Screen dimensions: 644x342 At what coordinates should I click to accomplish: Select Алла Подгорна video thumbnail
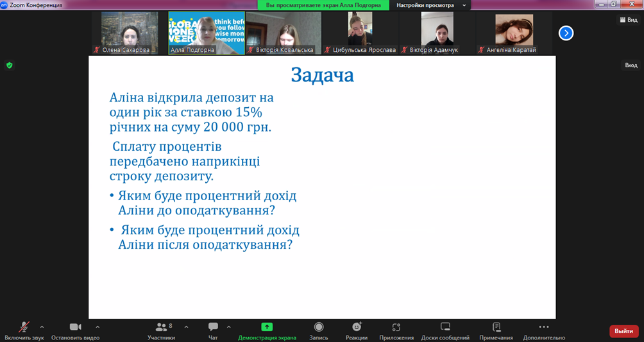click(207, 33)
